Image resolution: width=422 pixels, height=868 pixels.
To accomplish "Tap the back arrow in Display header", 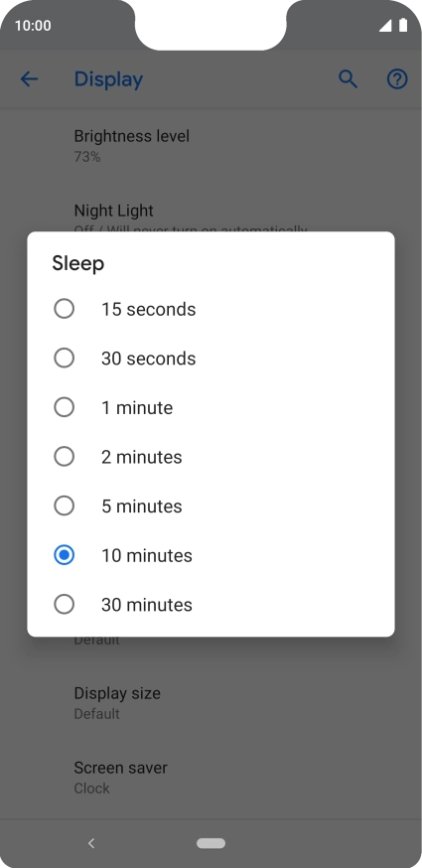I will click(x=29, y=79).
